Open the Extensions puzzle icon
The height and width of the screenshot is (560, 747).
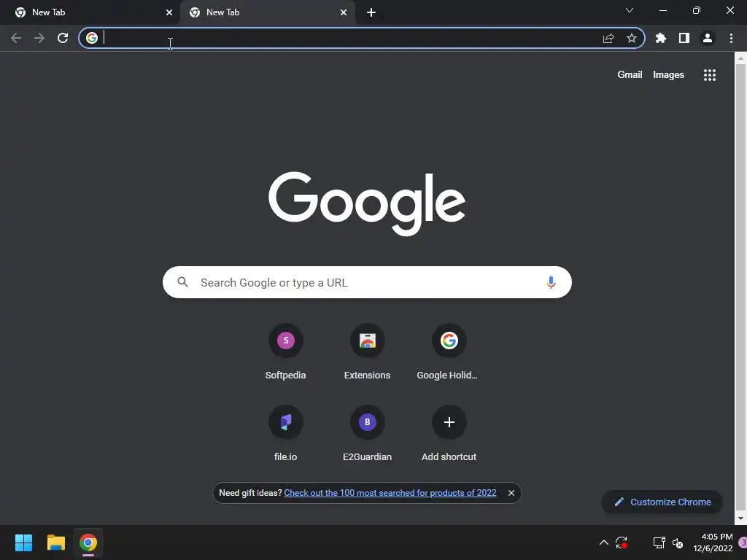point(661,38)
